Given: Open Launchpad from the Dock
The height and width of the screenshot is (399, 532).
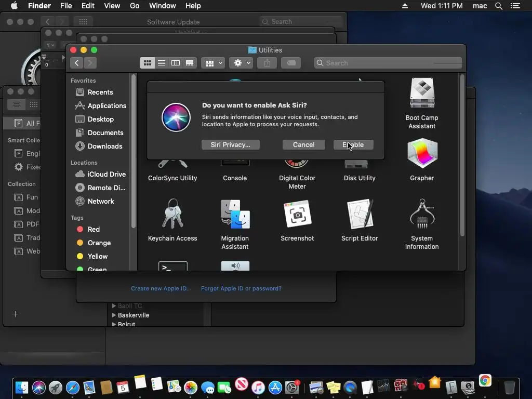Looking at the screenshot, I should [56, 387].
